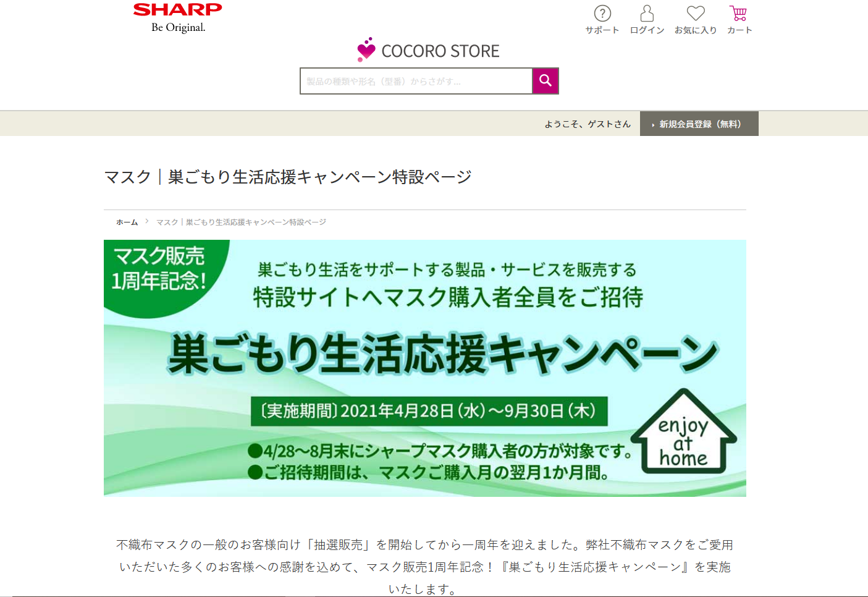Click the SHARP Be Original logo

[x=178, y=18]
